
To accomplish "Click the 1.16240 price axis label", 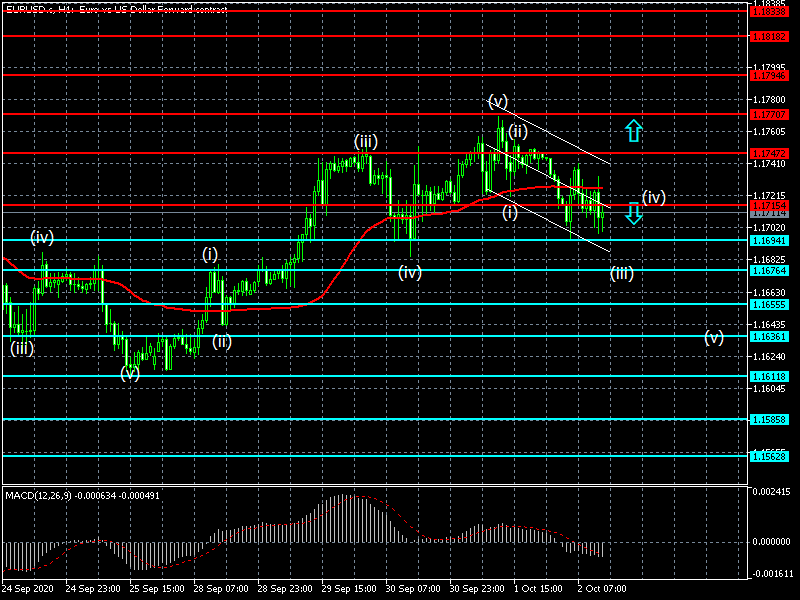I will click(769, 357).
